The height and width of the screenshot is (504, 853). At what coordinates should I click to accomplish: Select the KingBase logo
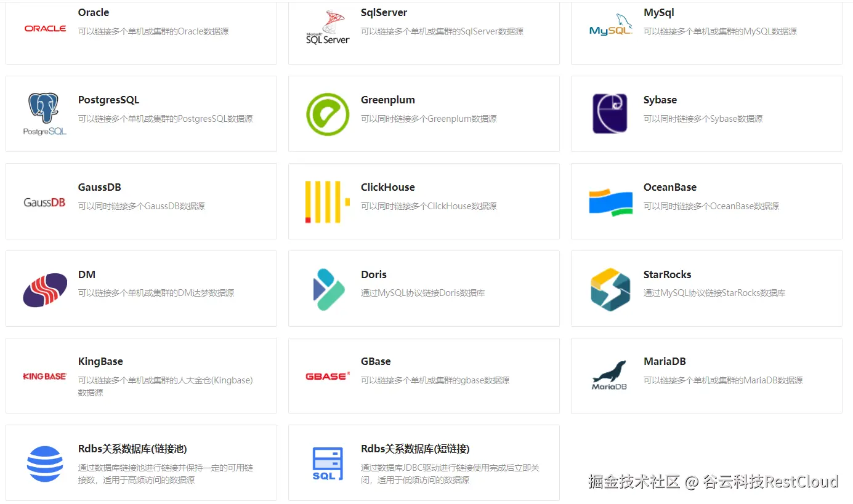pyautogui.click(x=44, y=375)
